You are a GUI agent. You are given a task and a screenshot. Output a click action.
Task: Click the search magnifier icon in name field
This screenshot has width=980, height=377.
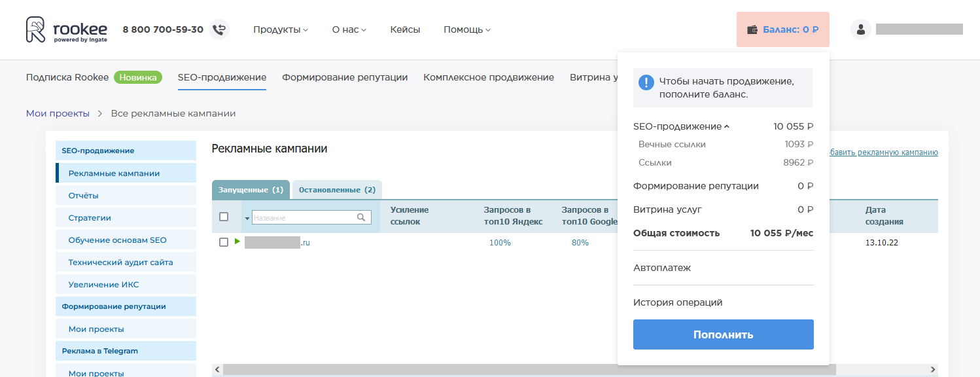point(361,217)
